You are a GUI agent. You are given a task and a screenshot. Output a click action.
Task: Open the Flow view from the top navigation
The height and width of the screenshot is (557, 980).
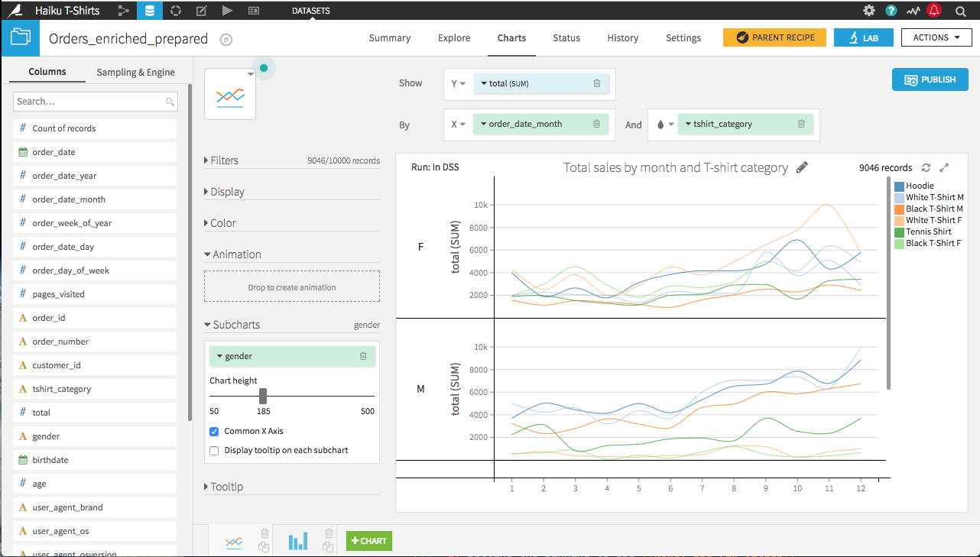point(124,11)
